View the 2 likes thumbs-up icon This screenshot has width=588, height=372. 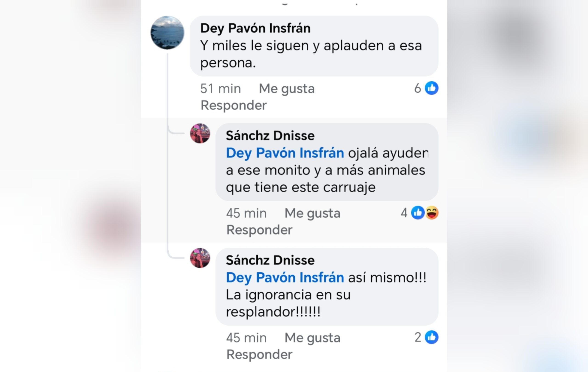pos(432,337)
